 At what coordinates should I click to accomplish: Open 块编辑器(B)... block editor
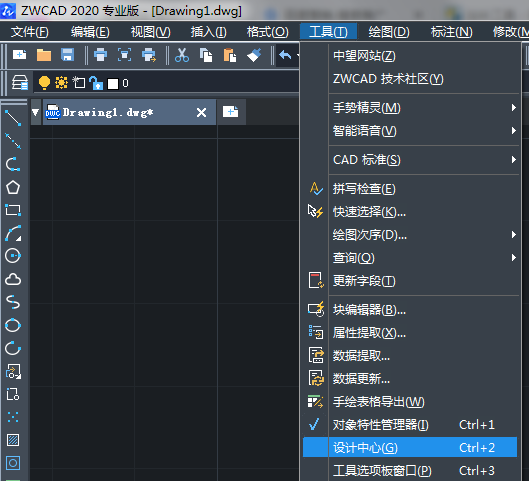pyautogui.click(x=410, y=310)
